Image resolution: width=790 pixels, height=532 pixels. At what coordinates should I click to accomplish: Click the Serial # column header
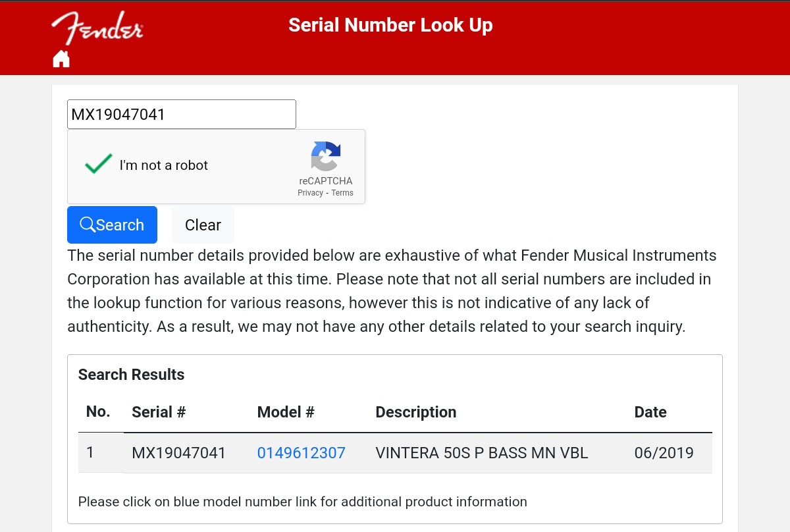159,412
